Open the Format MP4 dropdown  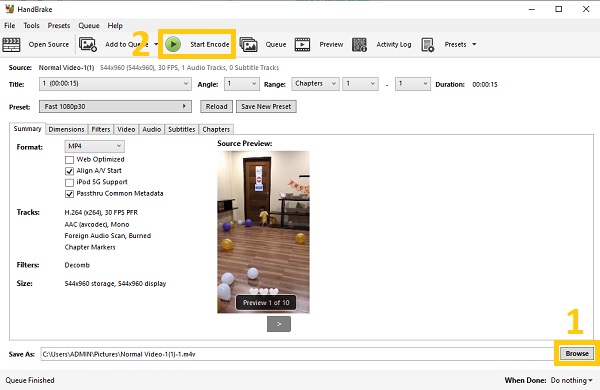94,146
